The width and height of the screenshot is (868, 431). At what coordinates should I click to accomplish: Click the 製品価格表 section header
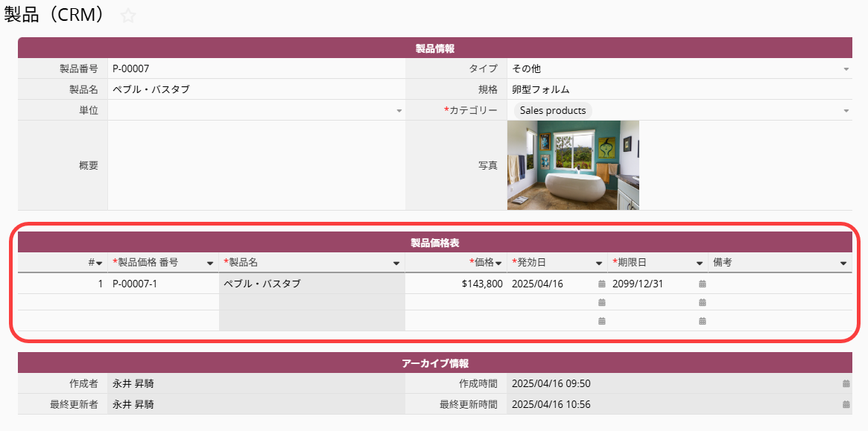coord(435,243)
